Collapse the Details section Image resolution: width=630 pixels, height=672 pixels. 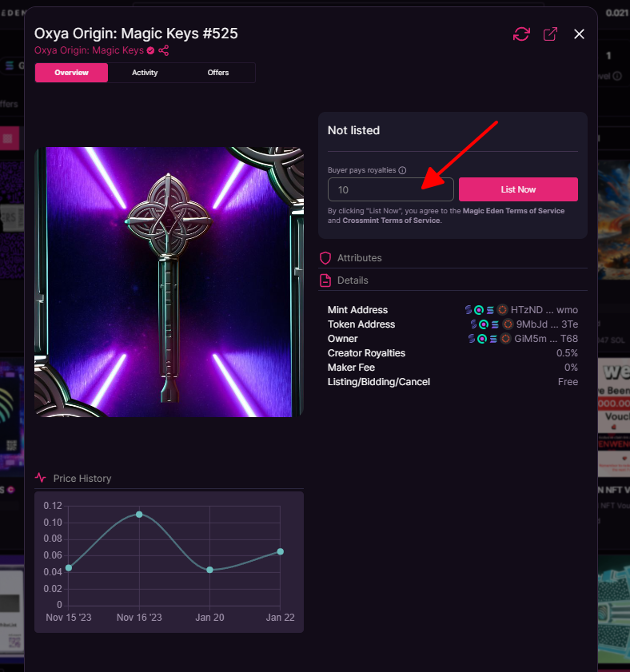tap(453, 280)
